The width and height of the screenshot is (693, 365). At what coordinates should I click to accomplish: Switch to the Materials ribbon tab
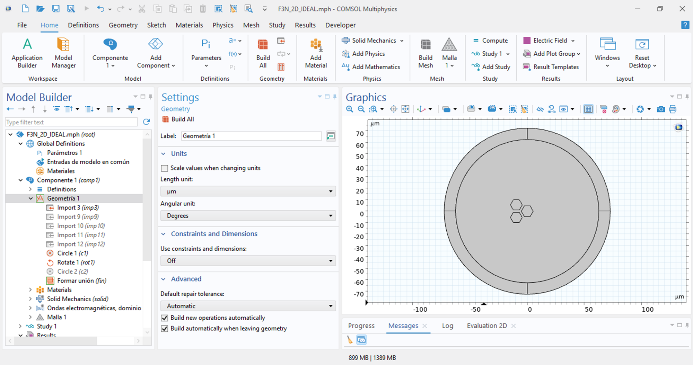coord(189,25)
